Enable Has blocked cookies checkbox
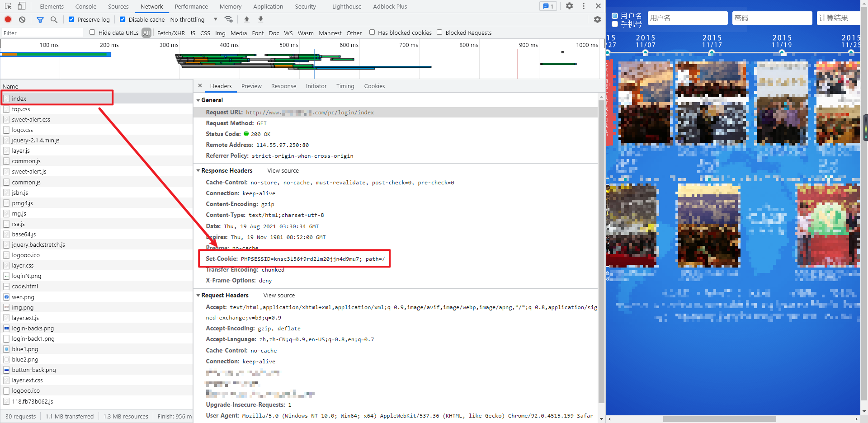Viewport: 868px width, 423px height. tap(372, 32)
